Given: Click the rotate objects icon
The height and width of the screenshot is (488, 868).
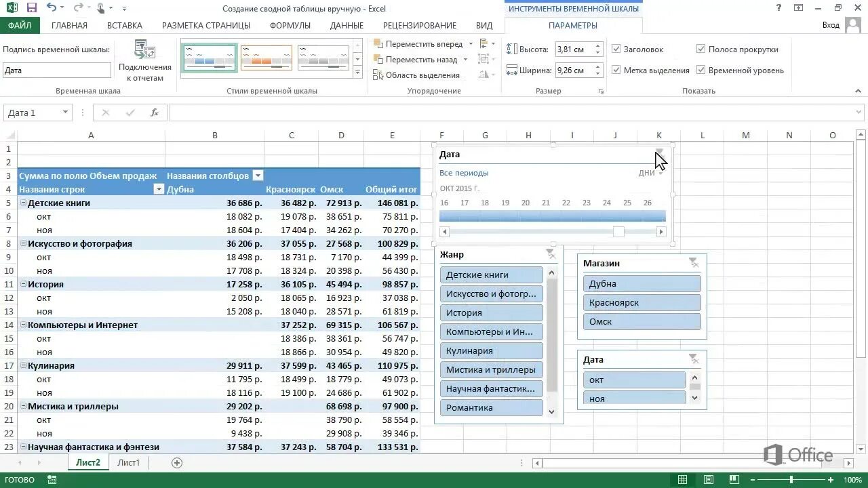Looking at the screenshot, I should click(x=484, y=75).
